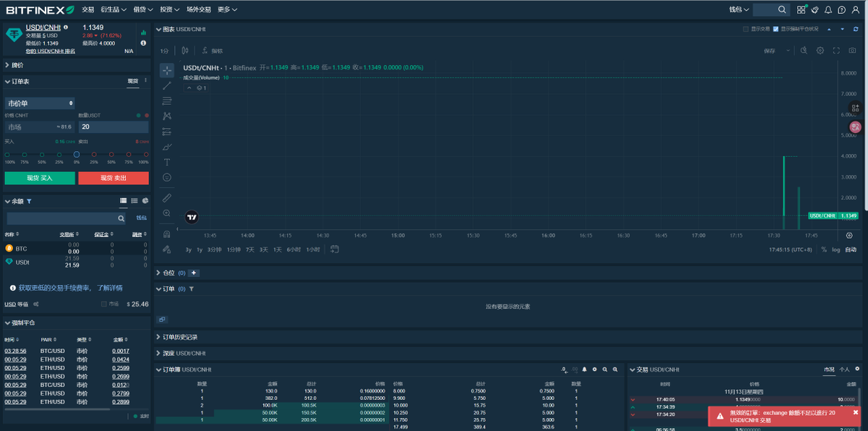Open the notifications bell
Screen dimensions: 868x431
pos(828,9)
